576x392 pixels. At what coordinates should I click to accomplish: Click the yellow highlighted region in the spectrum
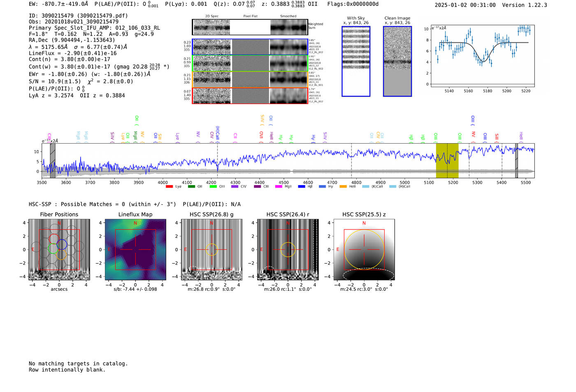pos(447,160)
